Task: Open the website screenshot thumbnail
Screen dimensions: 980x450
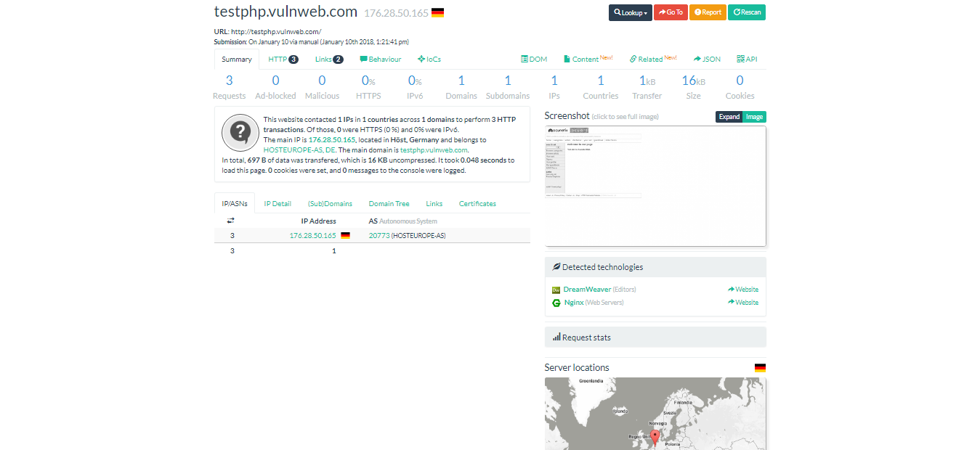Action: (x=655, y=186)
